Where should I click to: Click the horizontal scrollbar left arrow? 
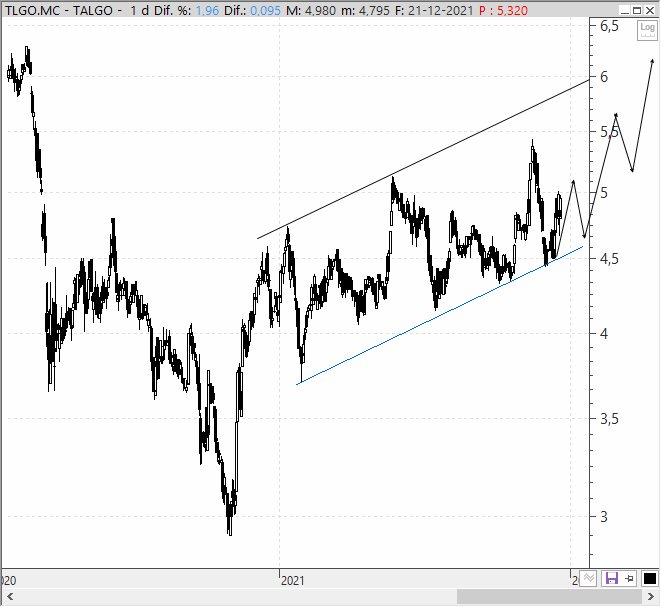click(10, 596)
